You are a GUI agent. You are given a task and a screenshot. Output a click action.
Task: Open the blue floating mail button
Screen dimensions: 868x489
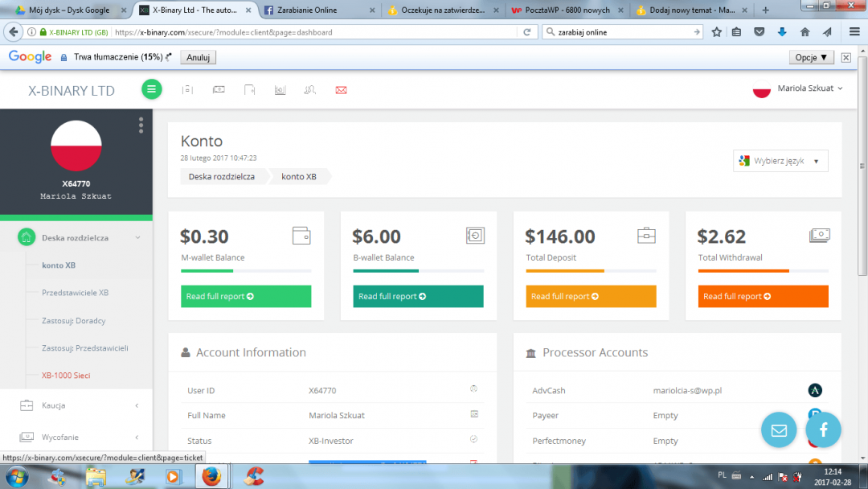pyautogui.click(x=779, y=430)
